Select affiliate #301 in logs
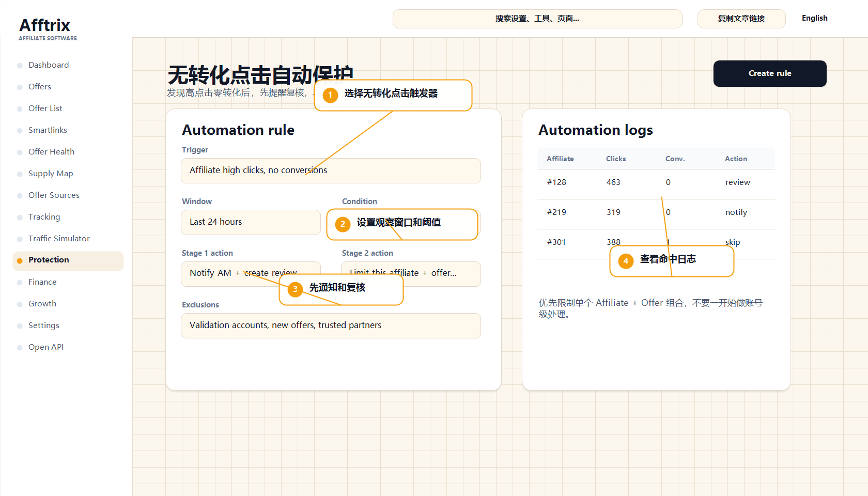 pos(556,242)
